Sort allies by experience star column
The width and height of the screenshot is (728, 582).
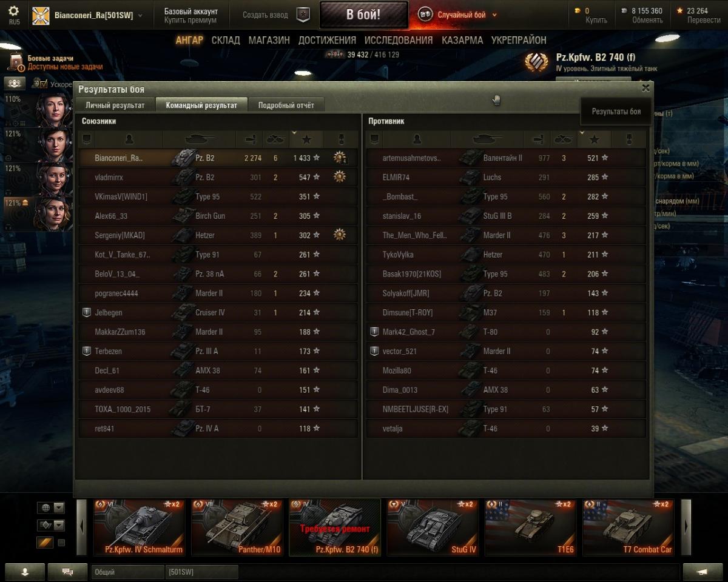pos(306,139)
